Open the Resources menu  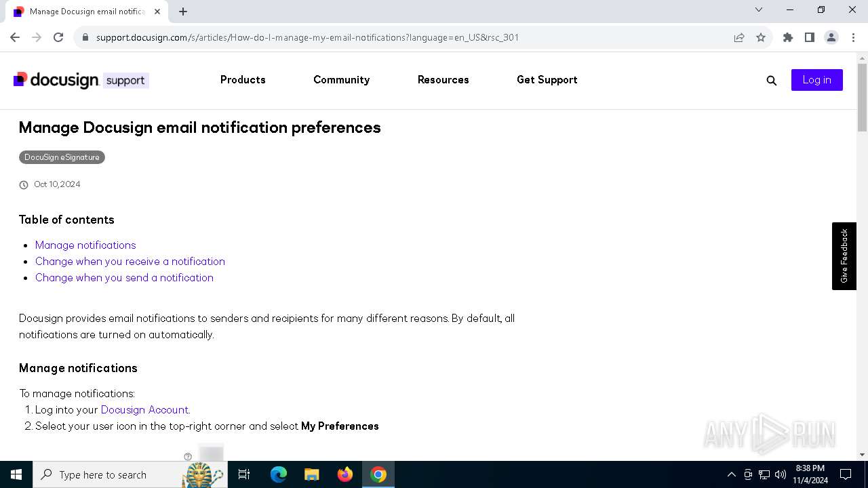pos(443,79)
